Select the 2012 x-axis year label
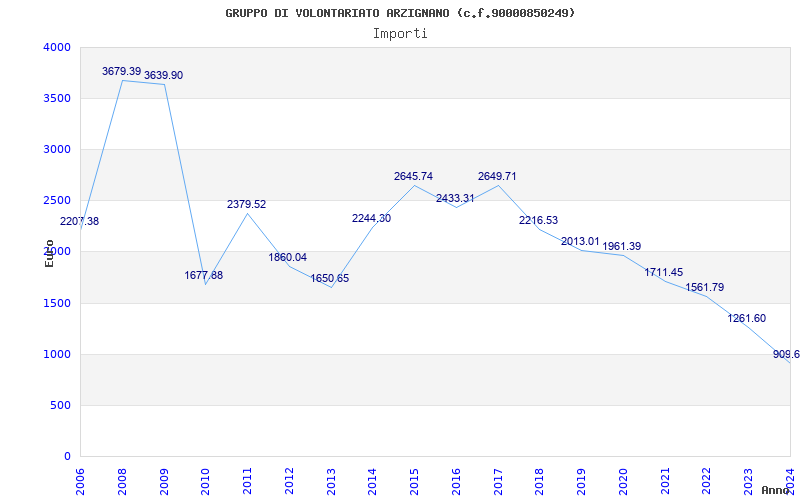 pos(289,482)
